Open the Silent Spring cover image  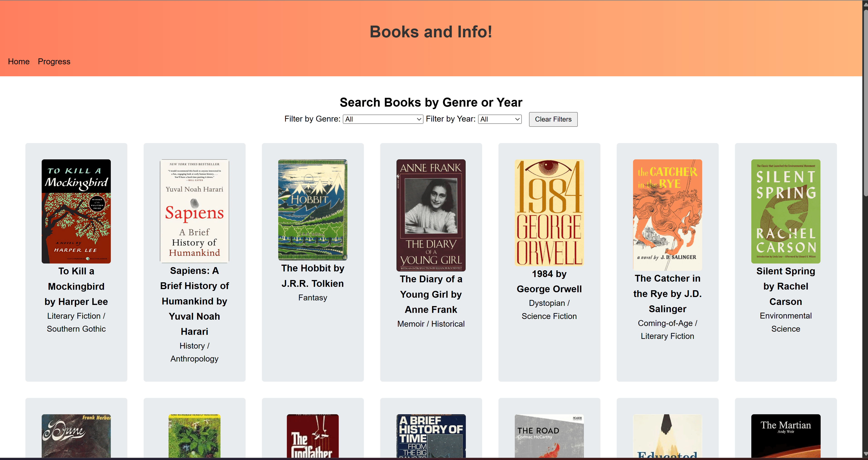tap(786, 211)
